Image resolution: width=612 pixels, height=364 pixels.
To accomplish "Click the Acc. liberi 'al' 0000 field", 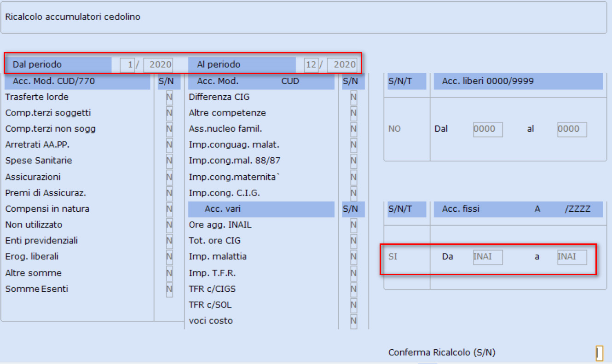I will 572,129.
